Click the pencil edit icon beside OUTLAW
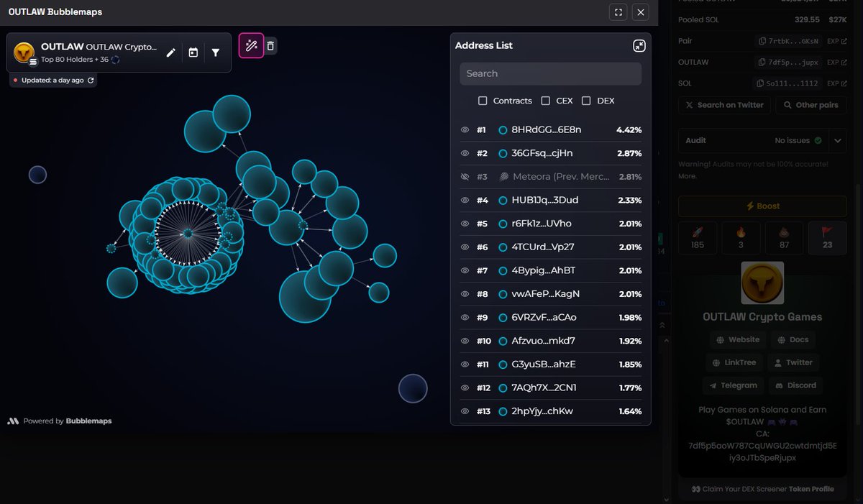The width and height of the screenshot is (863, 504). click(x=170, y=52)
